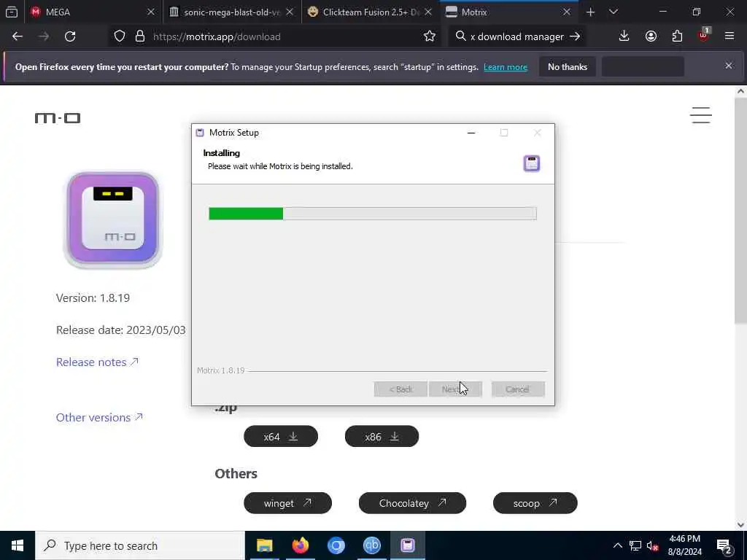
Task: Open the Motrix site hamburger menu
Action: tap(701, 115)
